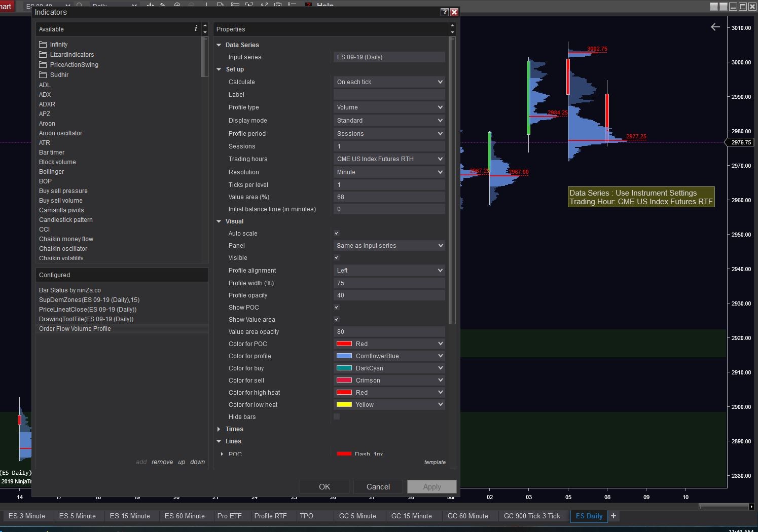This screenshot has width=758, height=532.
Task: Open the Pro ETF tab
Action: coord(230,516)
